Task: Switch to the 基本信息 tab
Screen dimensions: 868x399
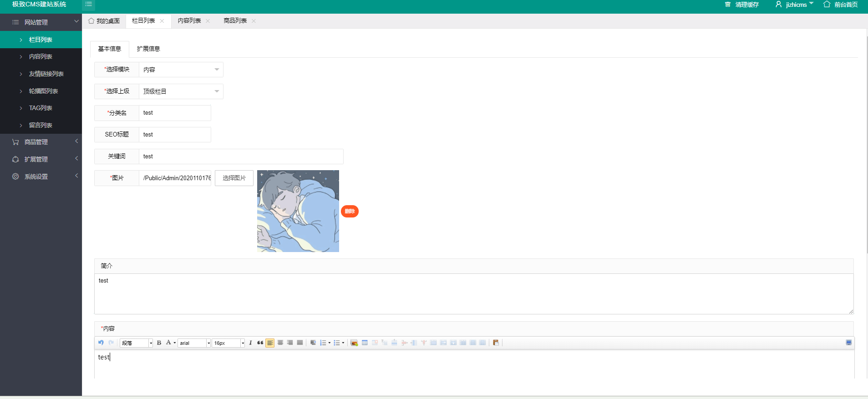Action: coord(110,49)
